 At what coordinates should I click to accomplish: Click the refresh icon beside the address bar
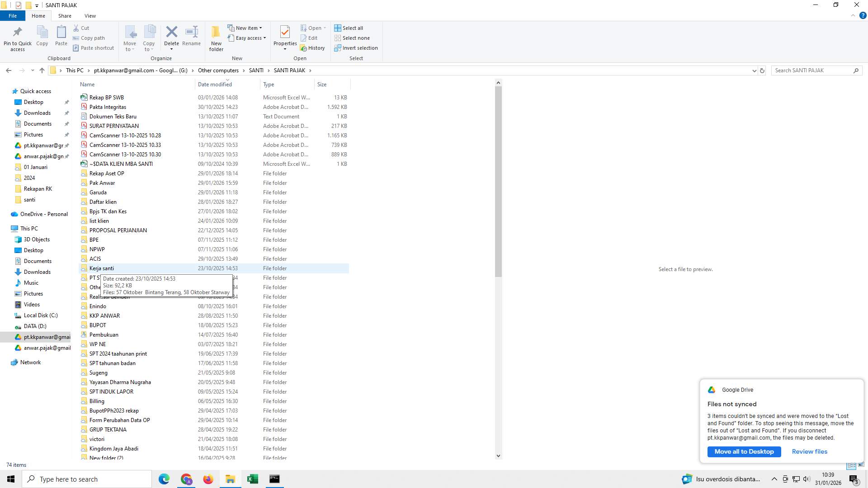(762, 70)
